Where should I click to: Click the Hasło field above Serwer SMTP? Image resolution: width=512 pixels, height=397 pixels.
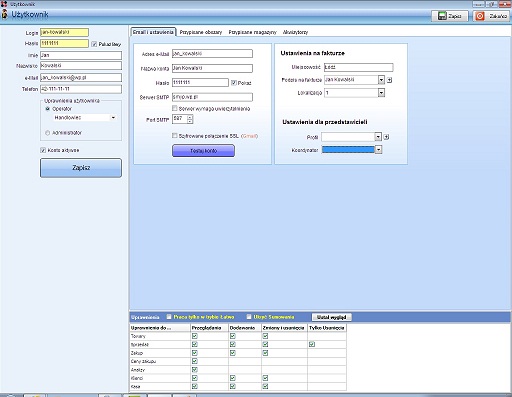pos(200,82)
